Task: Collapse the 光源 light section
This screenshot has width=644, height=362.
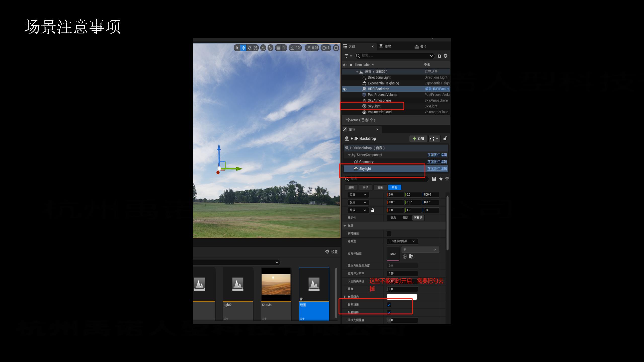Action: click(345, 226)
